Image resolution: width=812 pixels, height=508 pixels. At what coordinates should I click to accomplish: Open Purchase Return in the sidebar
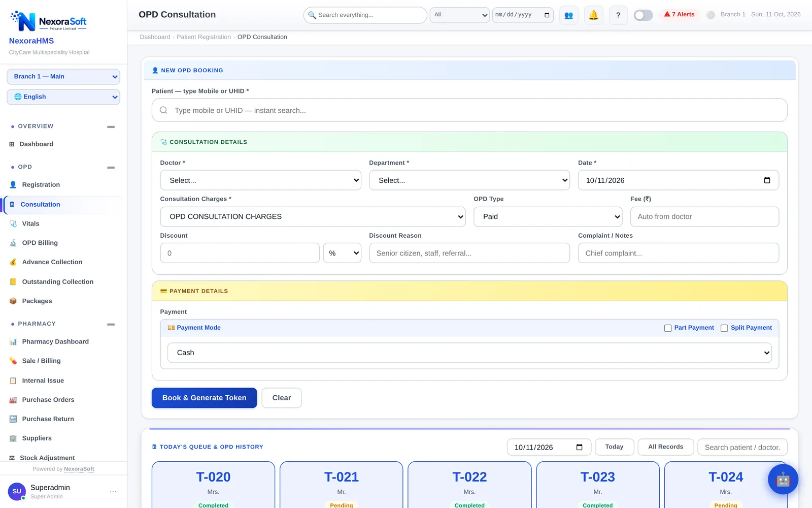click(63, 419)
